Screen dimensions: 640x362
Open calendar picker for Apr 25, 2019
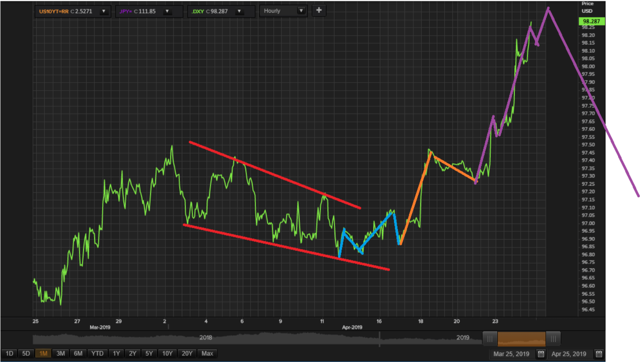point(599,354)
